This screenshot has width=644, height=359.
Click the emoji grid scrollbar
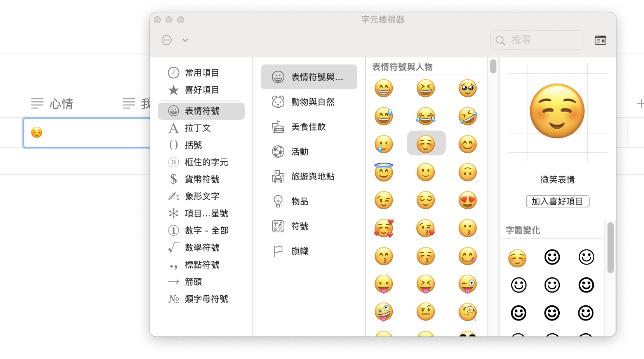(x=493, y=66)
